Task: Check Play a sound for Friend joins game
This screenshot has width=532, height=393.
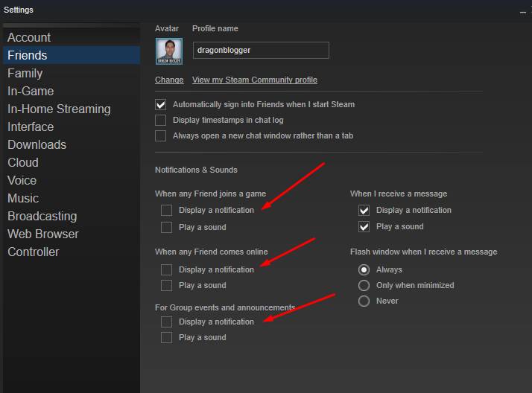Action: click(166, 227)
